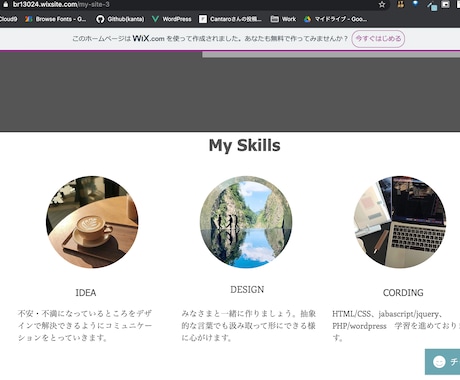Click the IDEA label
The image size is (460, 380).
click(86, 293)
